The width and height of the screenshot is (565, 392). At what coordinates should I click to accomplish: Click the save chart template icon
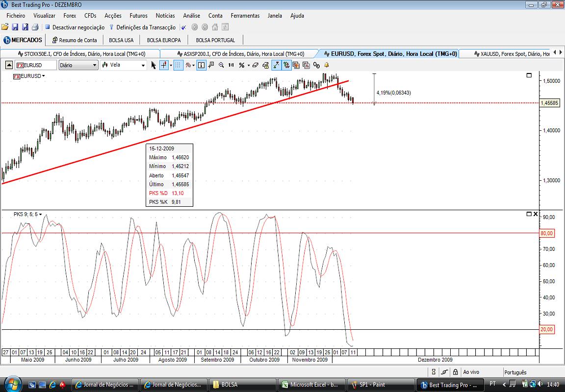[x=296, y=65]
